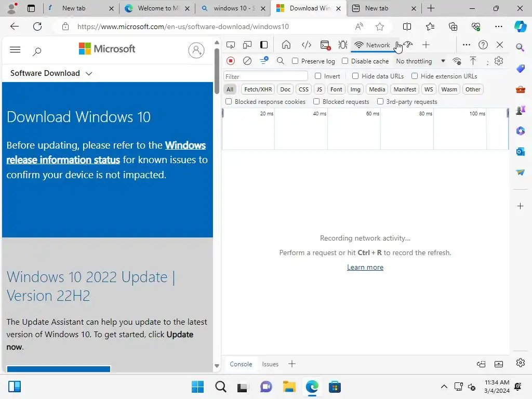Check Hide data URLs

[x=355, y=76]
